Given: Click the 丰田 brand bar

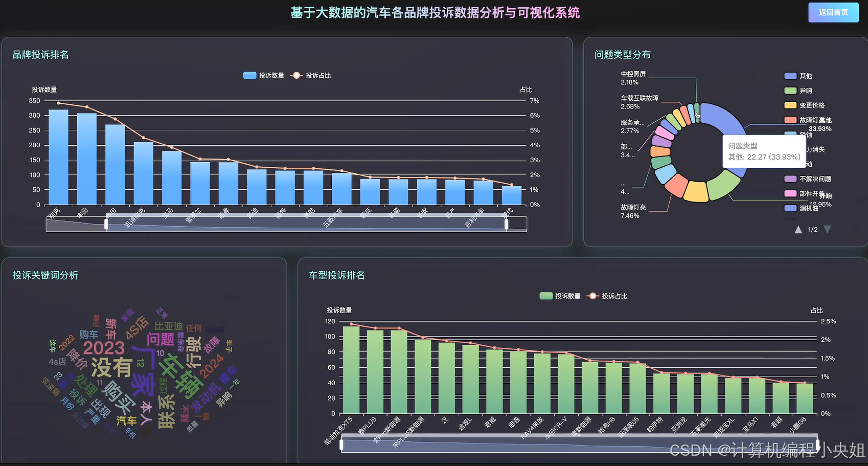Looking at the screenshot, I should click(87, 159).
